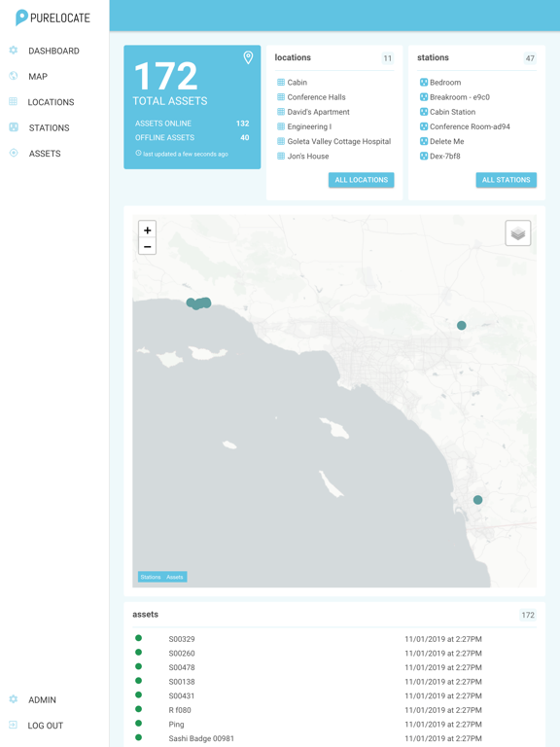This screenshot has height=747, width=560.
Task: Toggle the Stations map layer tag
Action: 151,577
